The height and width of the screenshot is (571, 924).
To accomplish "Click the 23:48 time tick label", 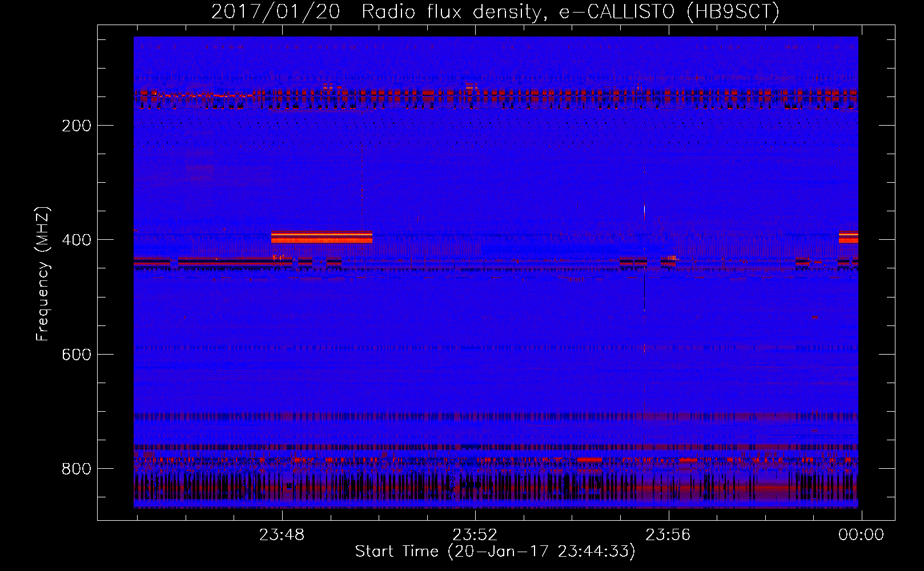I will point(282,535).
